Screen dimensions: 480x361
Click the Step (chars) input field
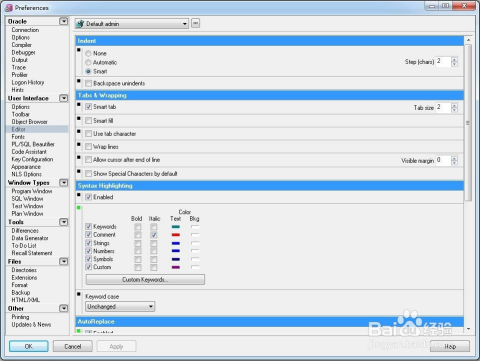(x=443, y=61)
